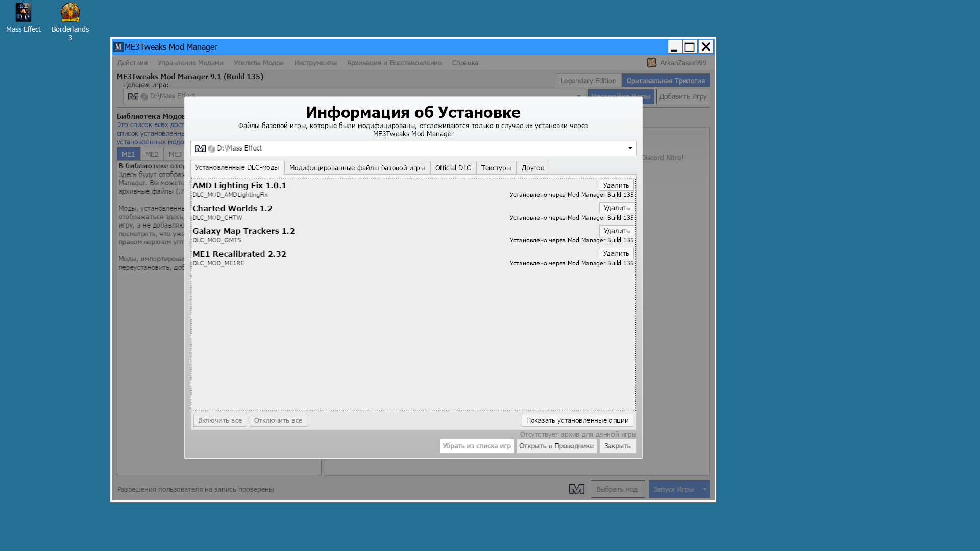Click the ME3Tweaks M logo in title bar
Image resolution: width=980 pixels, height=551 pixels.
118,47
